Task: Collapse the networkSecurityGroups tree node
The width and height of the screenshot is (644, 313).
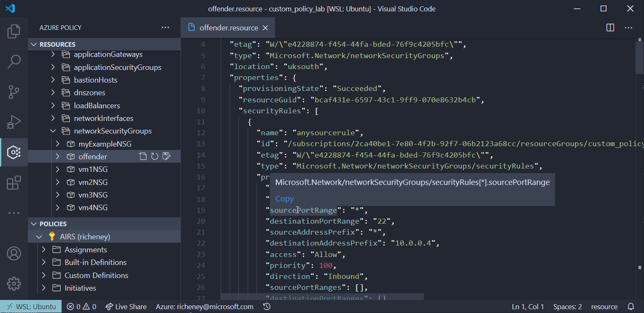Action: coord(53,131)
